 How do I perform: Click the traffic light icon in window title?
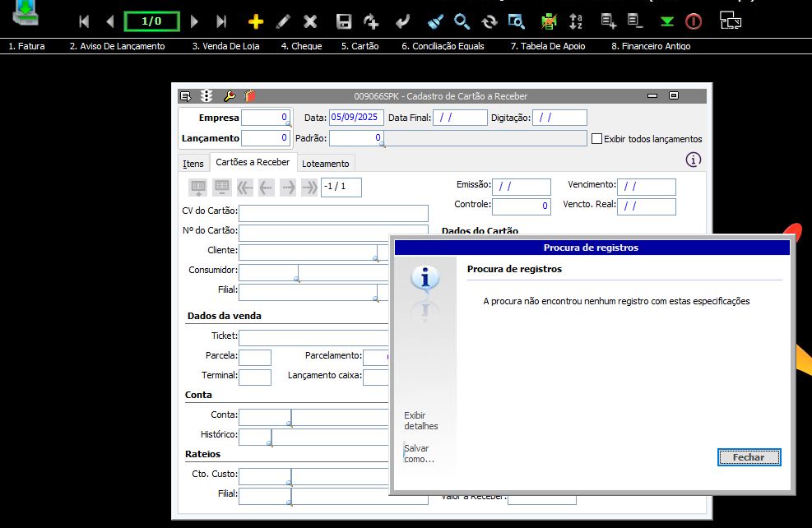pos(206,95)
